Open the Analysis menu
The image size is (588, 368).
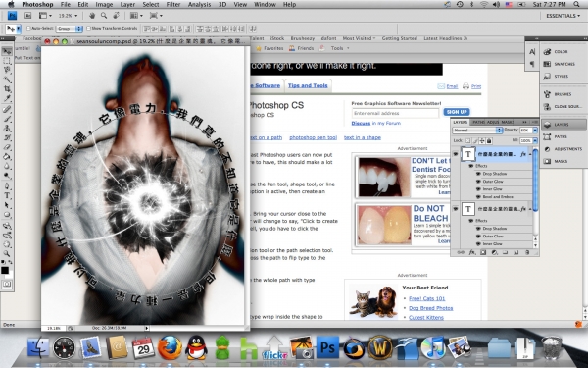click(199, 5)
